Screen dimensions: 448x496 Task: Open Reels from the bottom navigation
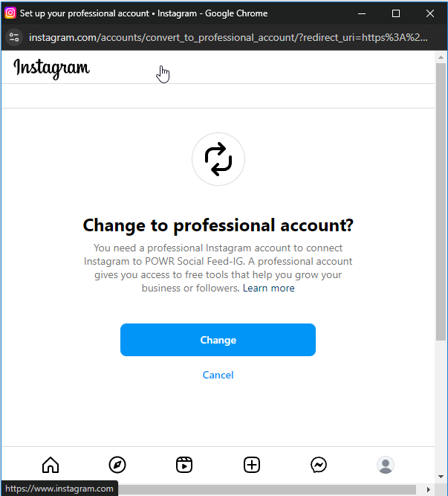pyautogui.click(x=184, y=465)
